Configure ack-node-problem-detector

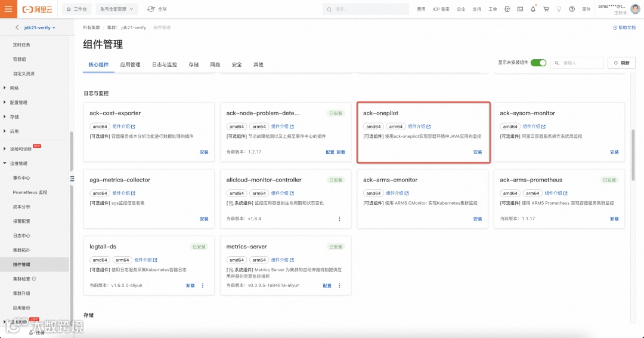coord(330,152)
